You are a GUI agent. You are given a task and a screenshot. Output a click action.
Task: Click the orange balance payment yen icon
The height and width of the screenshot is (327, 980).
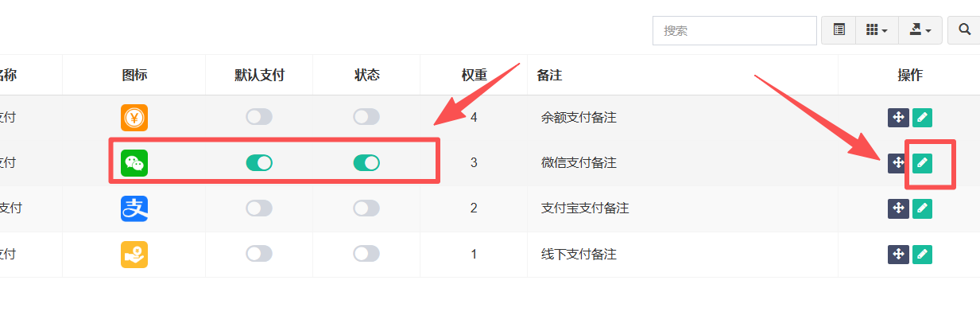[134, 118]
